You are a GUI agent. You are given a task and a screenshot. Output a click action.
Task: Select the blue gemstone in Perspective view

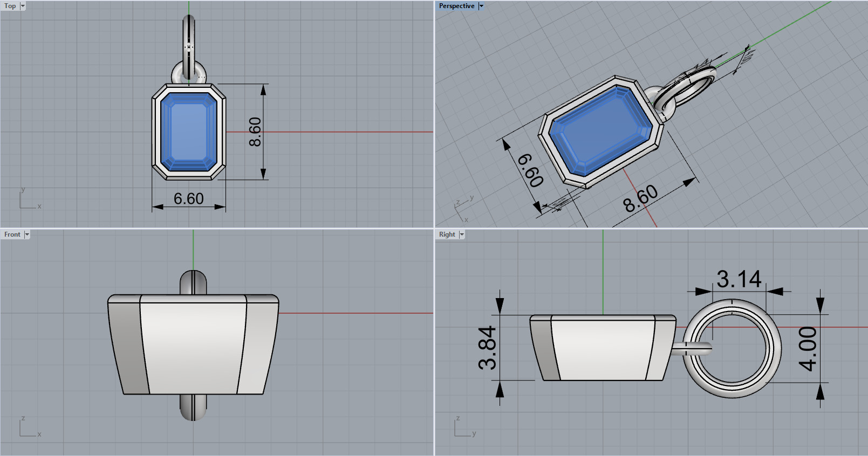point(600,130)
